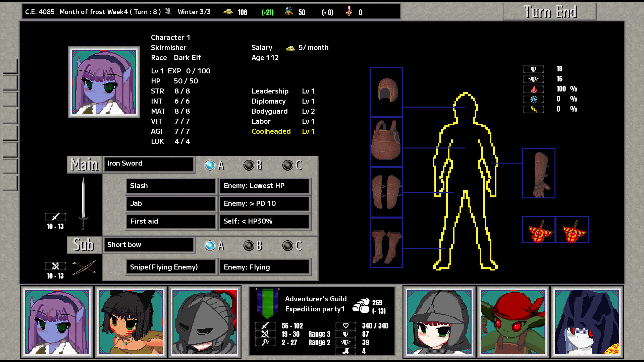Screen dimensions: 644x362
Task: Open the First aid skill slot
Action: [170, 222]
